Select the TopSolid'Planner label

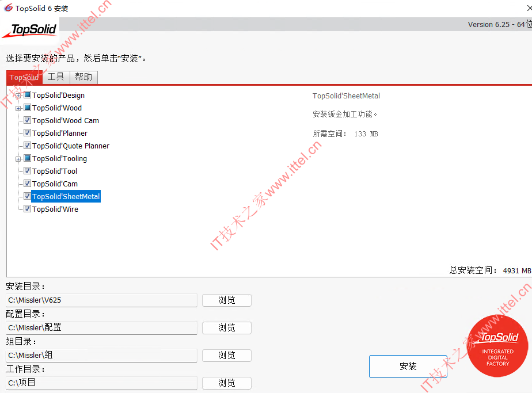pyautogui.click(x=60, y=133)
